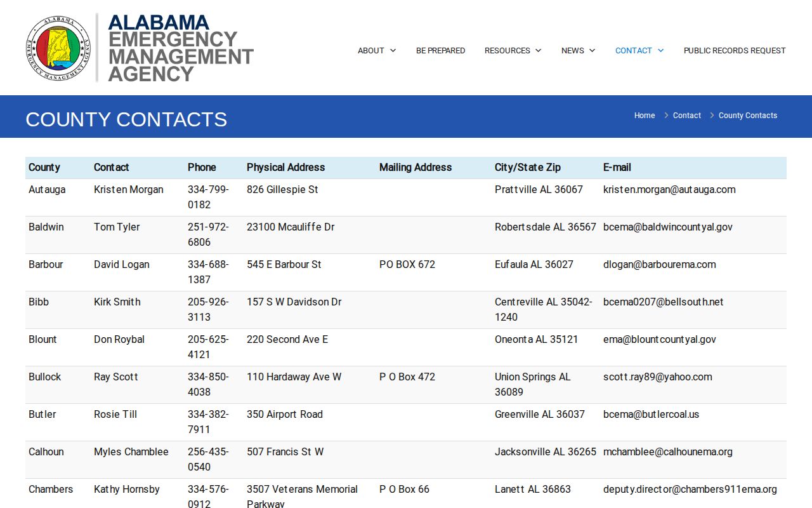Click the Mailing Address column header
This screenshot has height=508, width=812.
pyautogui.click(x=416, y=168)
